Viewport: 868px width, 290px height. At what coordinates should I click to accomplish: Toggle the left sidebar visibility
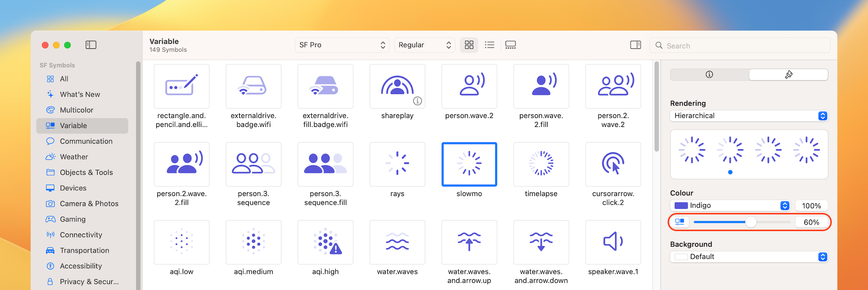click(91, 45)
